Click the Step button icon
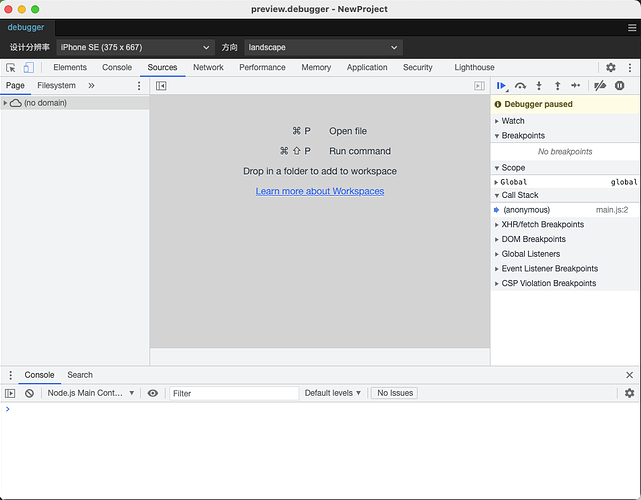This screenshot has height=500, width=641. (x=576, y=85)
